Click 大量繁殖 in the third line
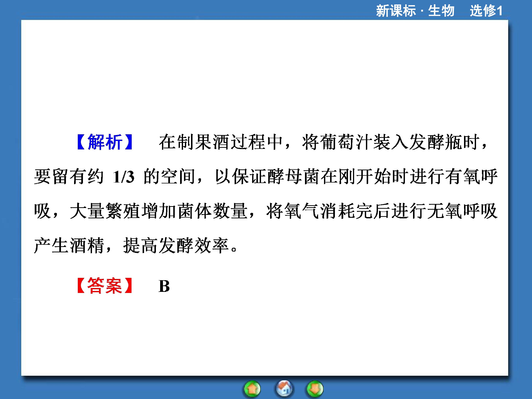This screenshot has width=532, height=399. tap(105, 211)
